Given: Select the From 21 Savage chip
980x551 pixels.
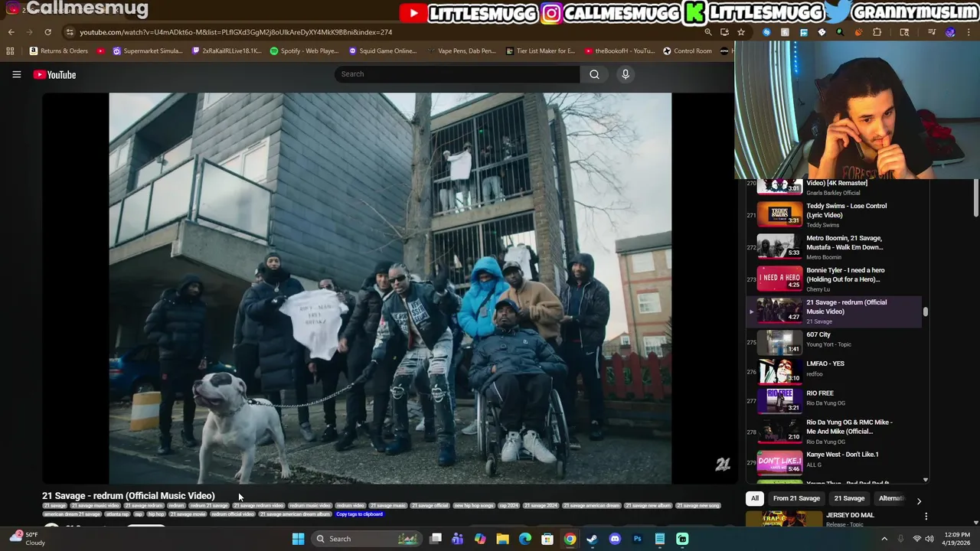Looking at the screenshot, I should (x=796, y=498).
